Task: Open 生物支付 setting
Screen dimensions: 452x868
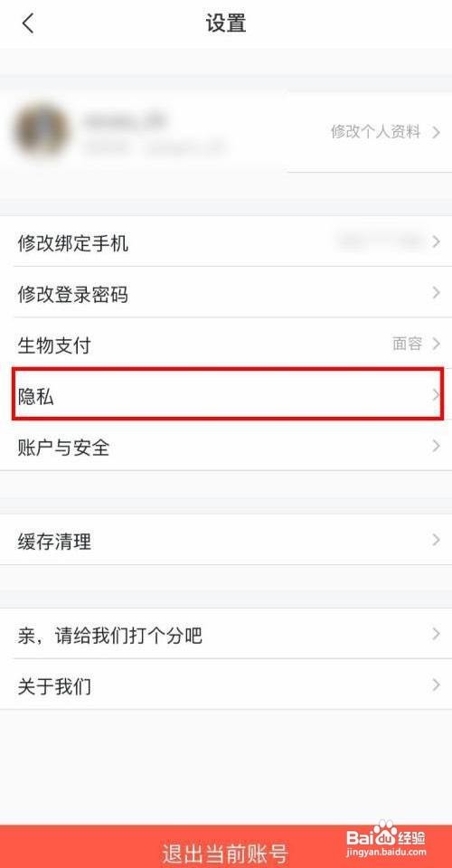Action: tap(226, 344)
